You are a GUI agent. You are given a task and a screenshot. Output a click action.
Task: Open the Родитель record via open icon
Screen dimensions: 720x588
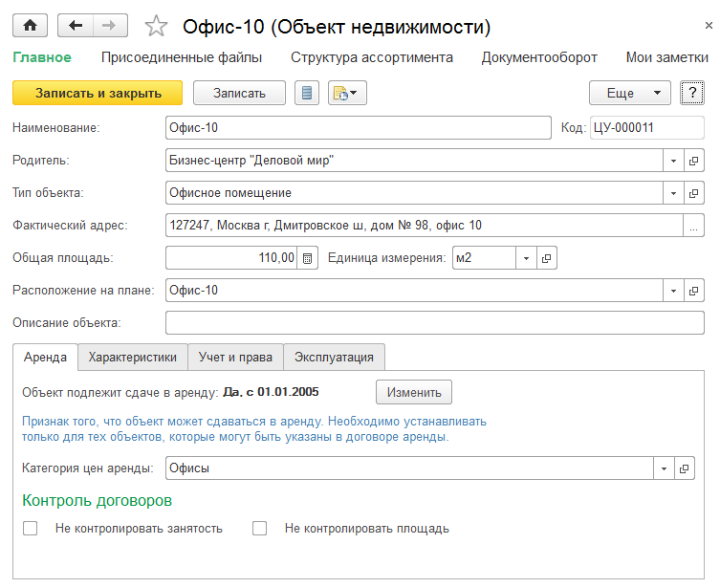(x=694, y=161)
